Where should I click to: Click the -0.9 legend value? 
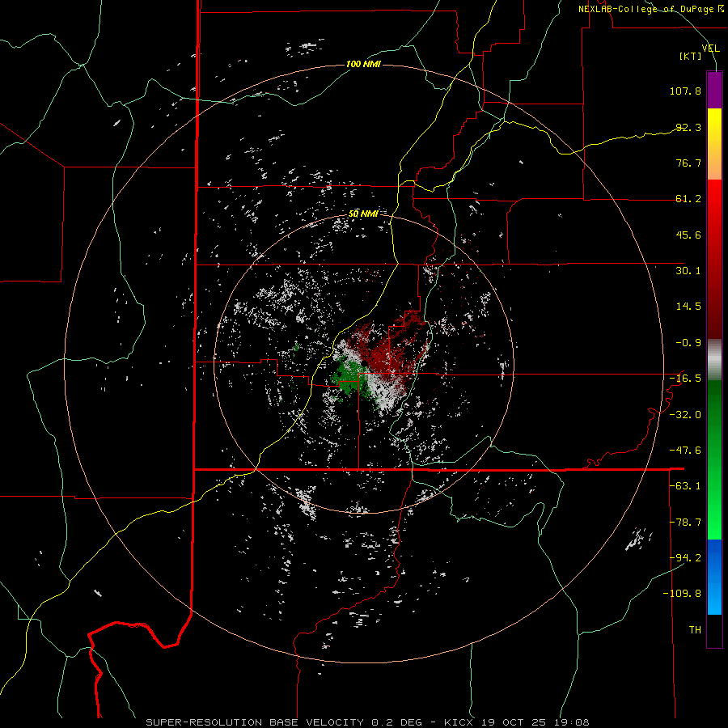coord(688,343)
